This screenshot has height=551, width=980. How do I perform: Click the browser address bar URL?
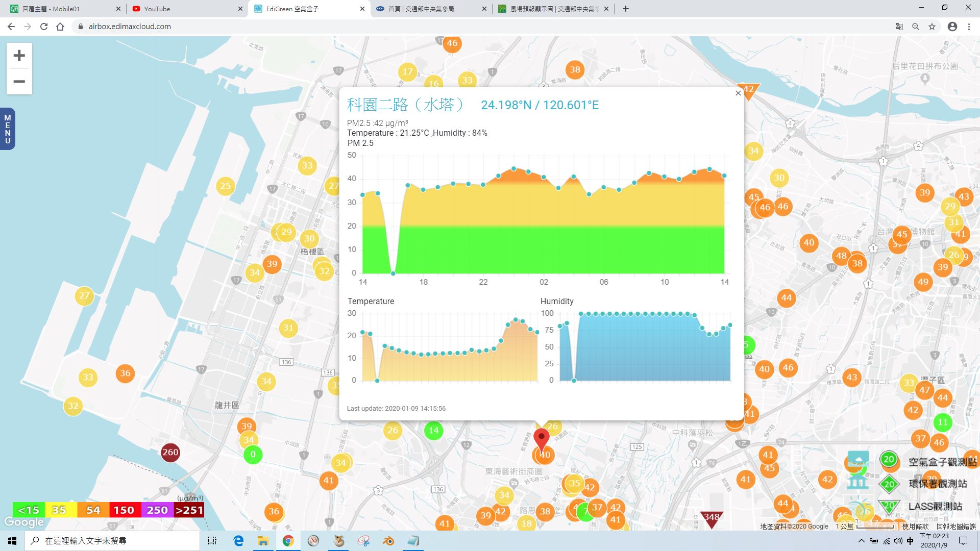130,27
